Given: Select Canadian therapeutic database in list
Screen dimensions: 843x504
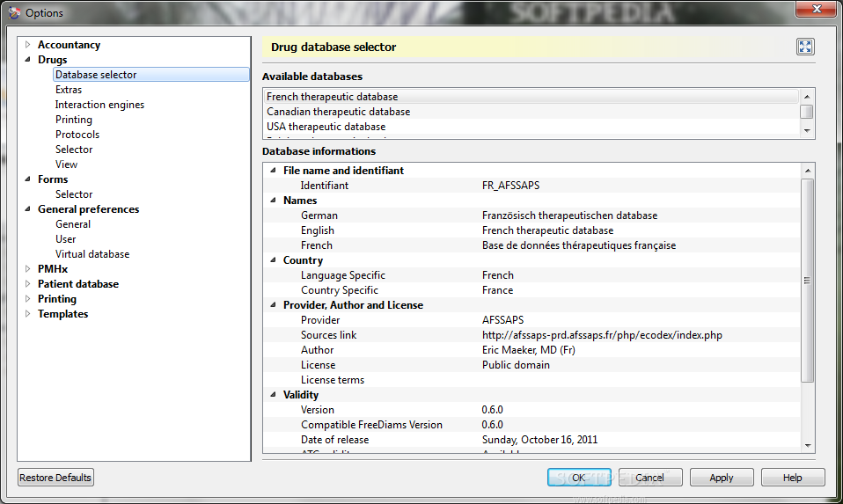Looking at the screenshot, I should point(531,112).
